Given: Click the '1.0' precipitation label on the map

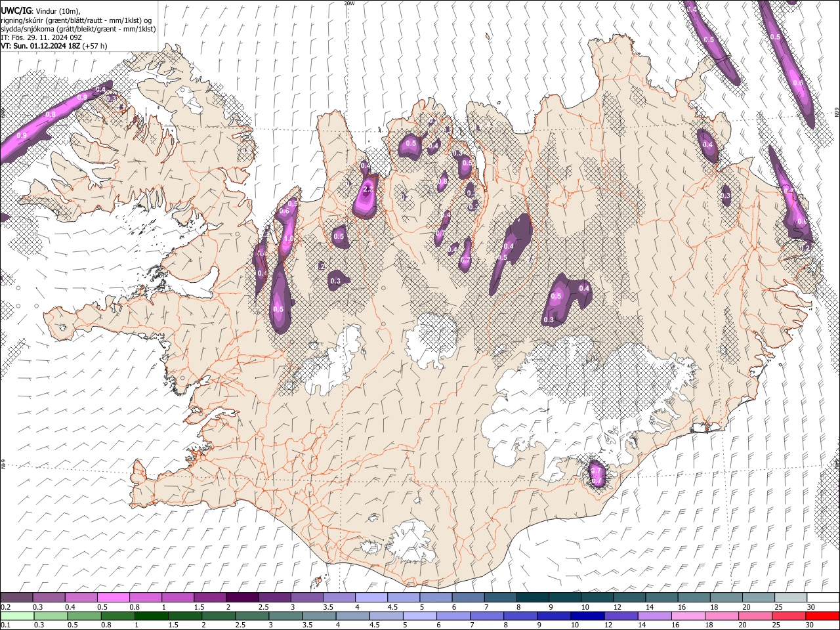Looking at the screenshot, I should (287, 239).
